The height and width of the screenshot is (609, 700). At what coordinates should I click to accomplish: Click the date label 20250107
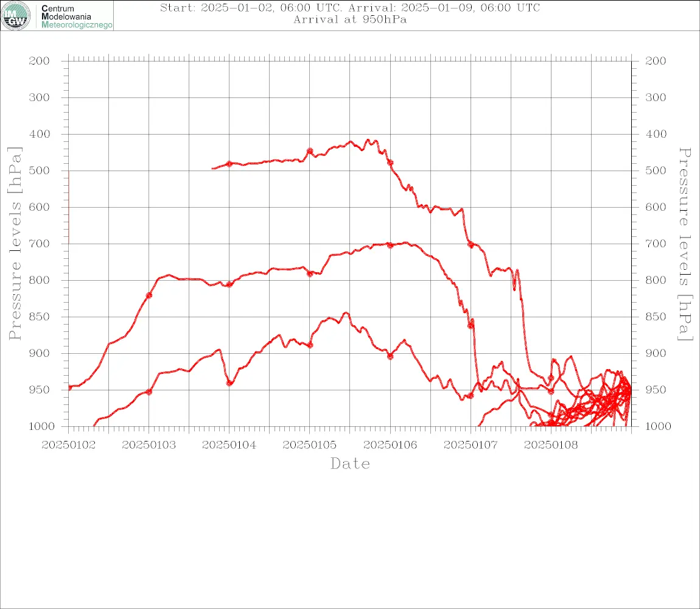471,445
